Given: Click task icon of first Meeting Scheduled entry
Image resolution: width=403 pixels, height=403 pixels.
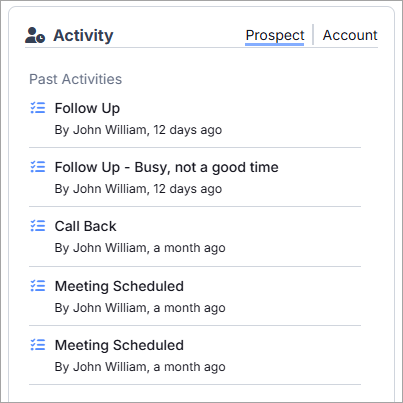Looking at the screenshot, I should (x=38, y=286).
